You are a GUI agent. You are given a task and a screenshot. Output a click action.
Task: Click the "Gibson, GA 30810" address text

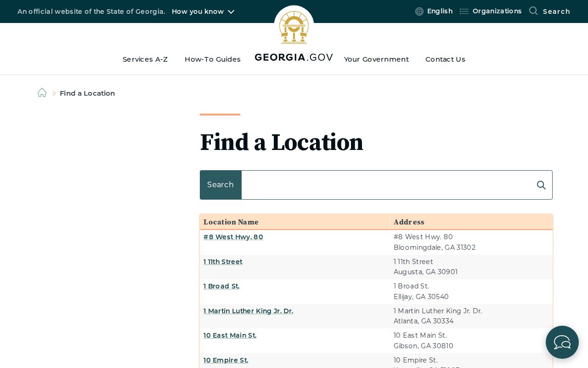point(423,346)
